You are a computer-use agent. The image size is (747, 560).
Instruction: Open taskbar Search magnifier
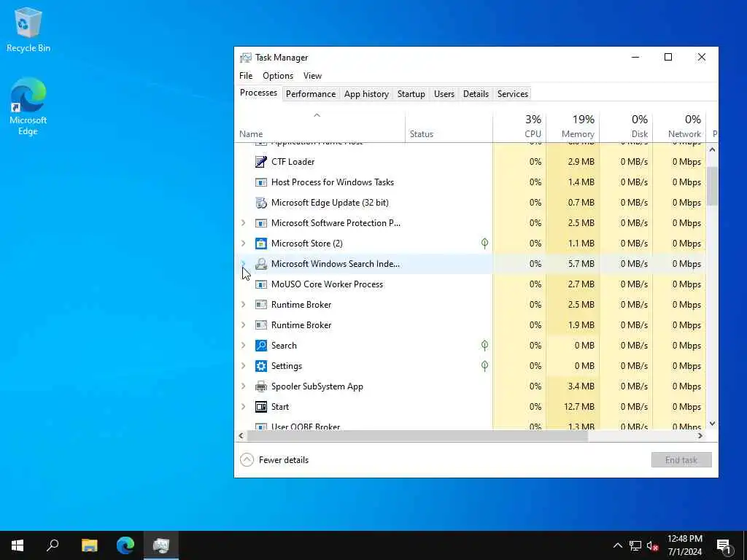[x=53, y=545]
